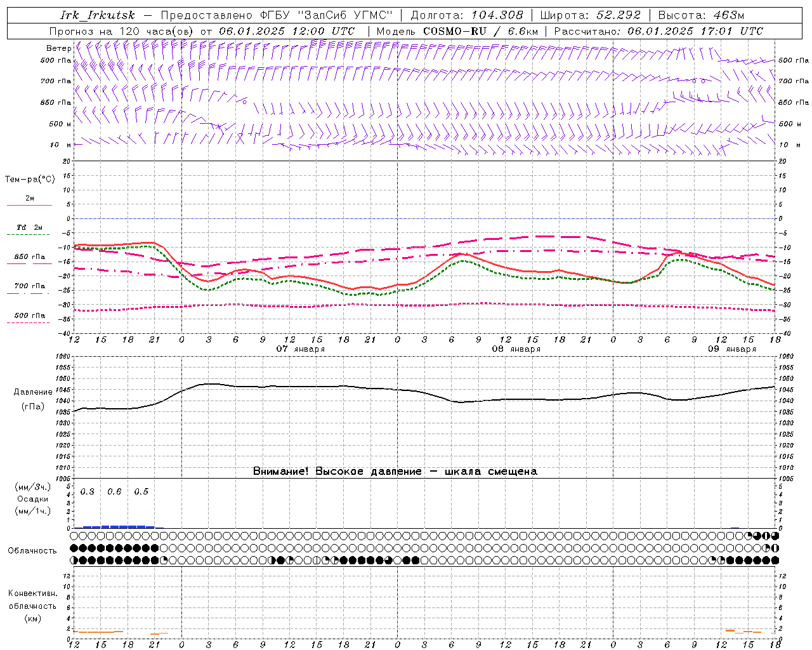Click the forecast header "Прогноз на 120 часа(ов)"

tap(122, 31)
